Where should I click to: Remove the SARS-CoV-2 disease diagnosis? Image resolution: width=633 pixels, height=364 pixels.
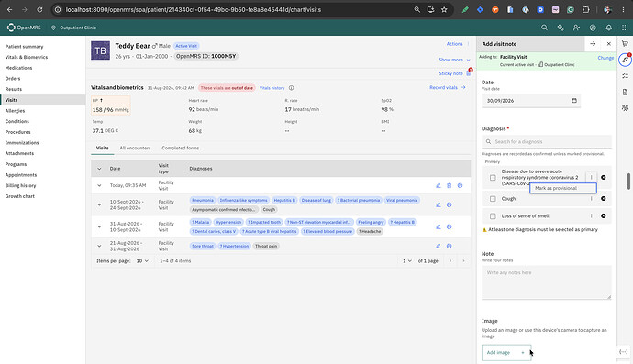click(x=603, y=177)
